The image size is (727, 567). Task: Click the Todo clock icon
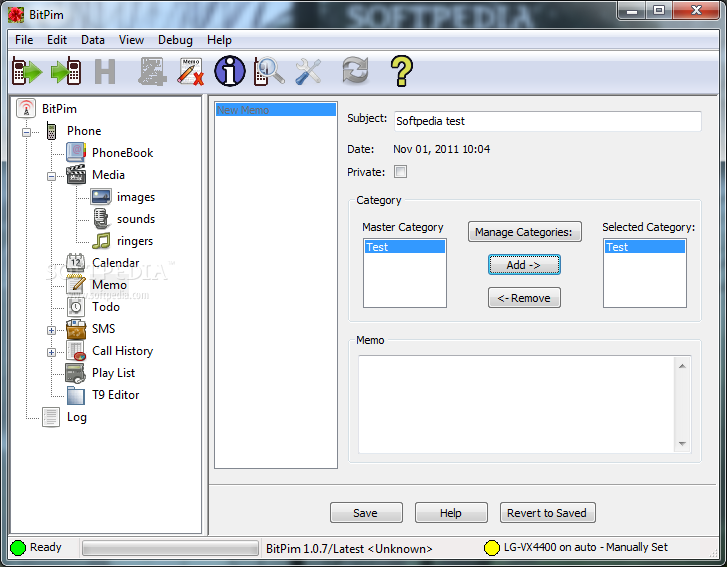76,306
